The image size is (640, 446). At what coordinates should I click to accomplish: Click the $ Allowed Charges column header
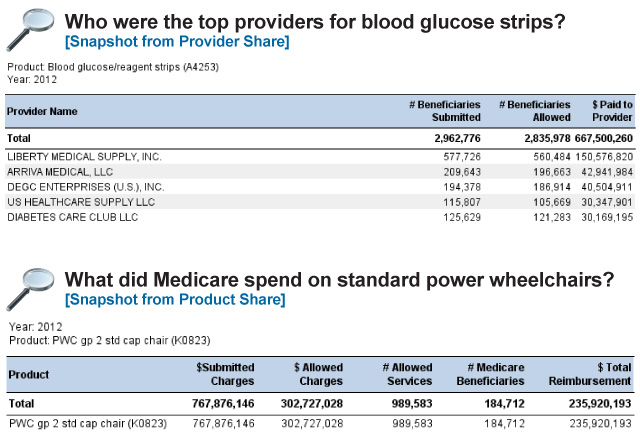(x=318, y=374)
